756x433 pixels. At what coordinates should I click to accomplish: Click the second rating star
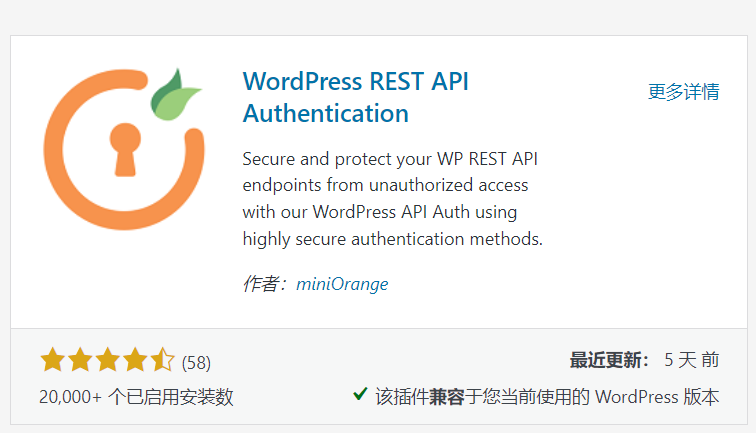(x=80, y=361)
